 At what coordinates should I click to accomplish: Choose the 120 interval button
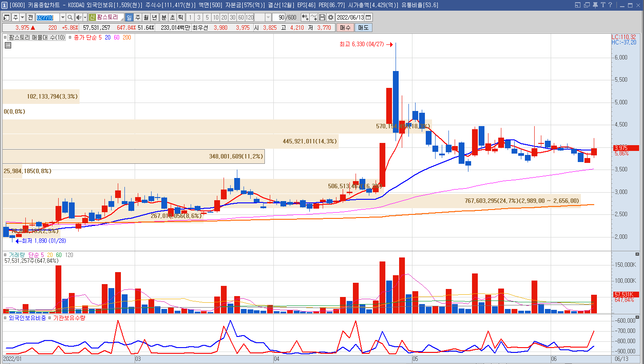249,17
